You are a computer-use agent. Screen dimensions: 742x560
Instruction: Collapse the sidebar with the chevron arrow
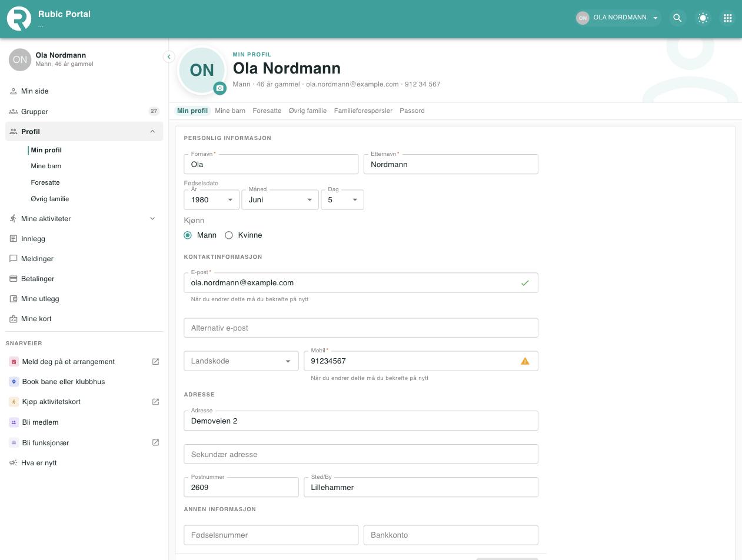(169, 56)
